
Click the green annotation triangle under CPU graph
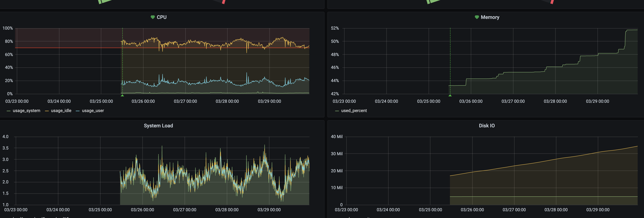[122, 95]
